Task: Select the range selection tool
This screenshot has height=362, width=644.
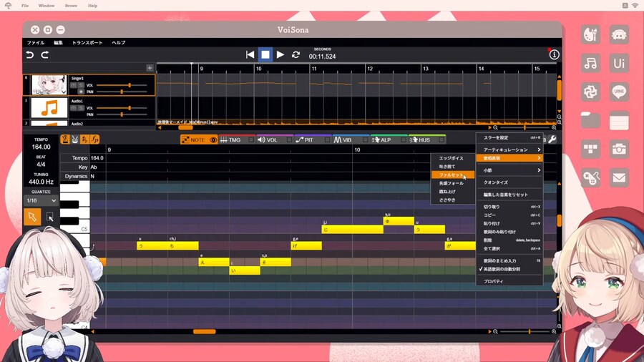Action: coord(49,217)
